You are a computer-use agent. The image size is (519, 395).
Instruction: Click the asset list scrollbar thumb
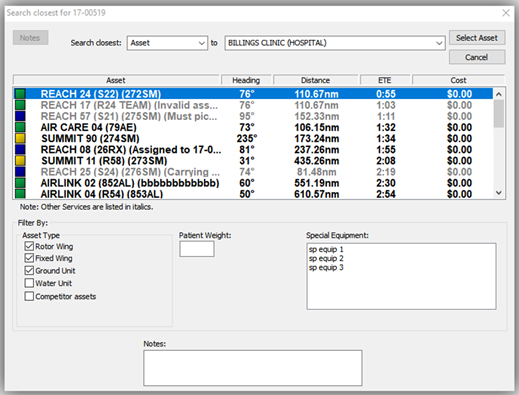(499, 113)
